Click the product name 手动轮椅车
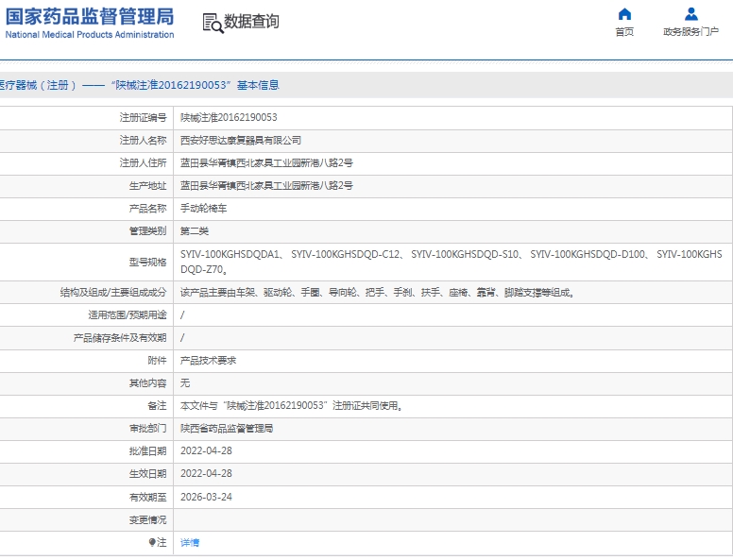The image size is (733, 560). point(203,208)
